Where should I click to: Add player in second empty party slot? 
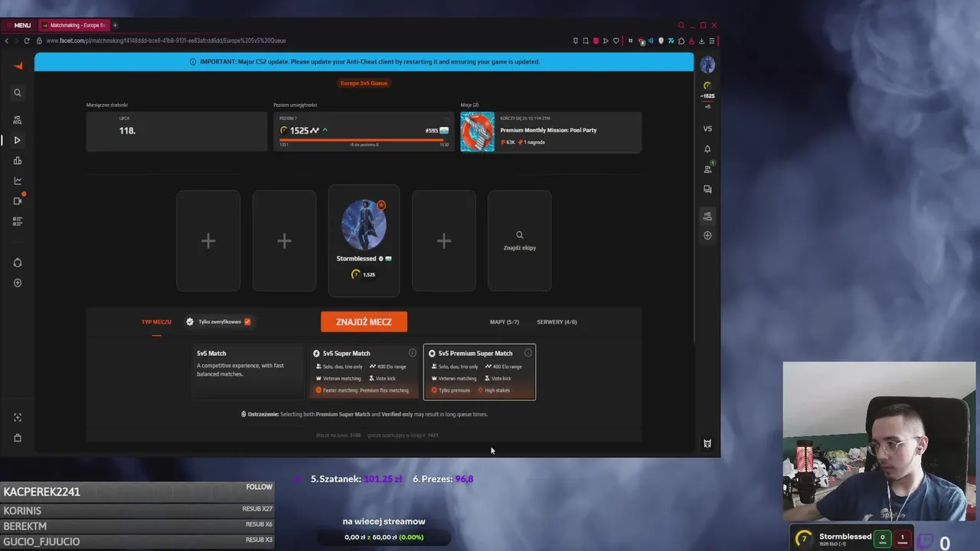pos(284,241)
